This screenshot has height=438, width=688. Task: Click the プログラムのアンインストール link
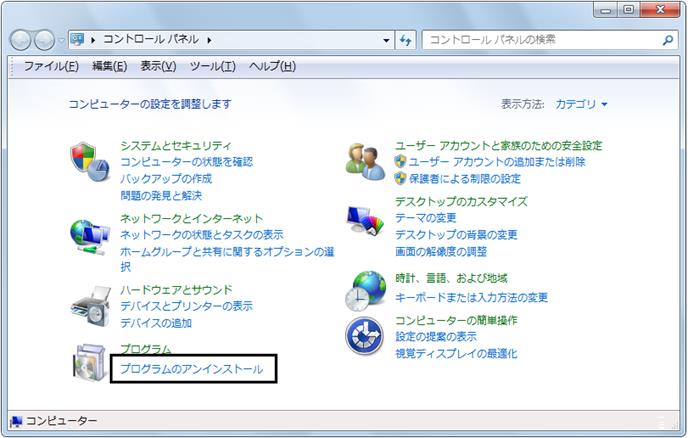point(192,369)
